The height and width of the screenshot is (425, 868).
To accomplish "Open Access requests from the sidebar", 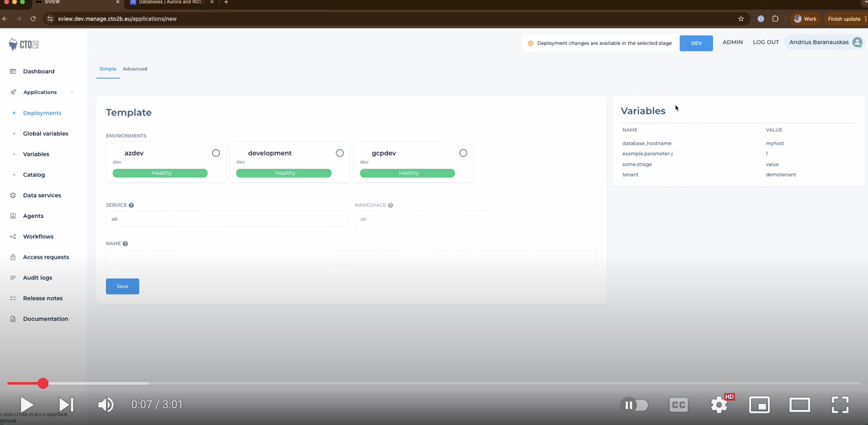I will [46, 257].
